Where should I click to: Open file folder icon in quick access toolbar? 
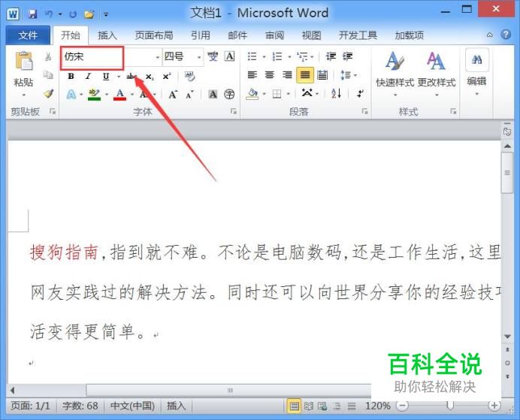click(x=89, y=14)
